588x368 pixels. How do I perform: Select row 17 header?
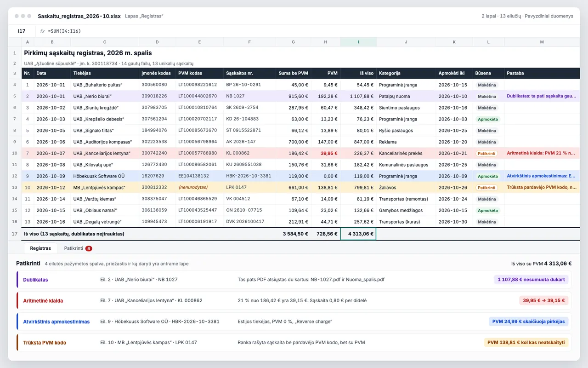pyautogui.click(x=15, y=234)
